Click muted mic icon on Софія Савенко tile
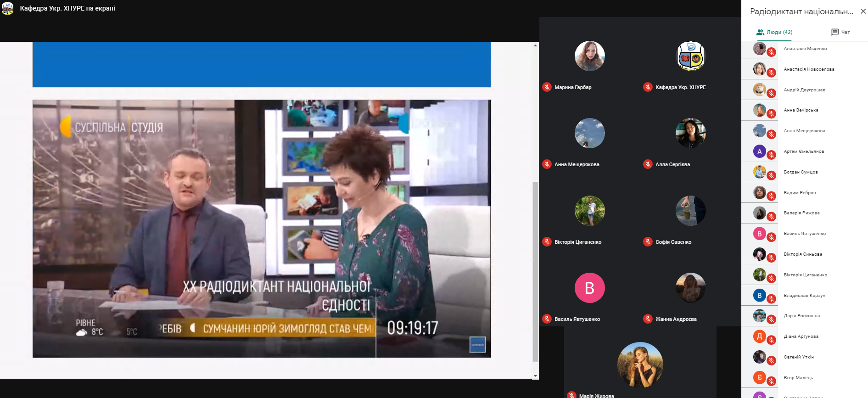868x398 pixels. pyautogui.click(x=648, y=242)
